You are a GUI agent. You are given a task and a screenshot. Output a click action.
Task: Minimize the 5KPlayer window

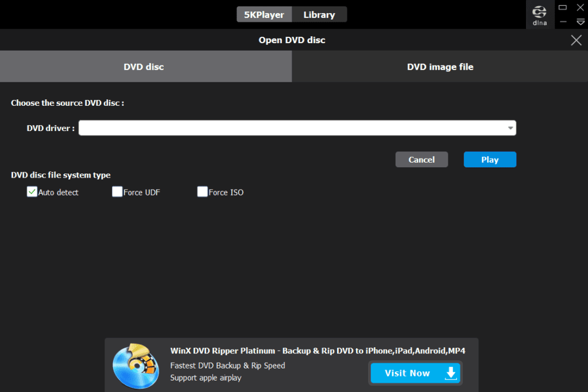pyautogui.click(x=563, y=22)
